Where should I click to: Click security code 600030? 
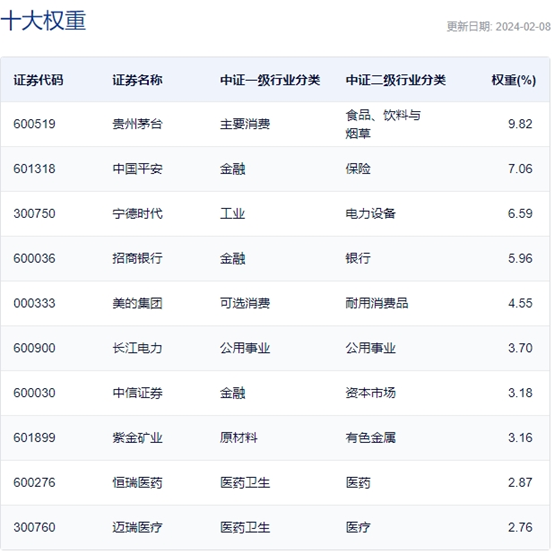coord(34,393)
